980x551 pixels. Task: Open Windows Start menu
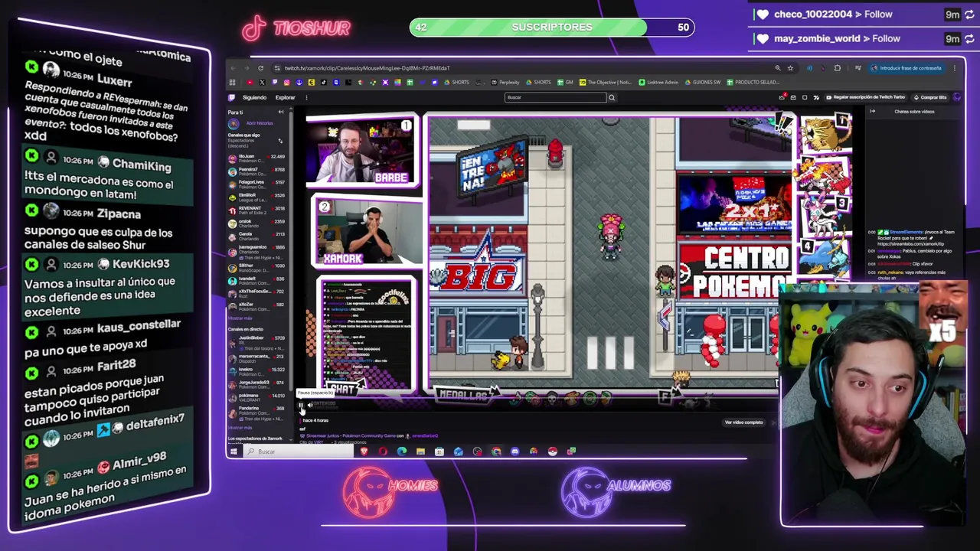(234, 452)
